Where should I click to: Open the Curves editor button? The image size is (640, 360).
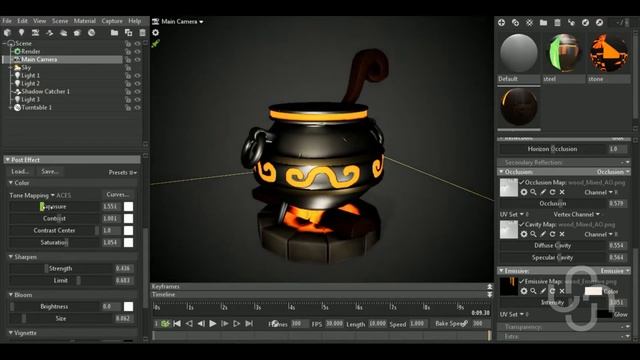(118, 195)
